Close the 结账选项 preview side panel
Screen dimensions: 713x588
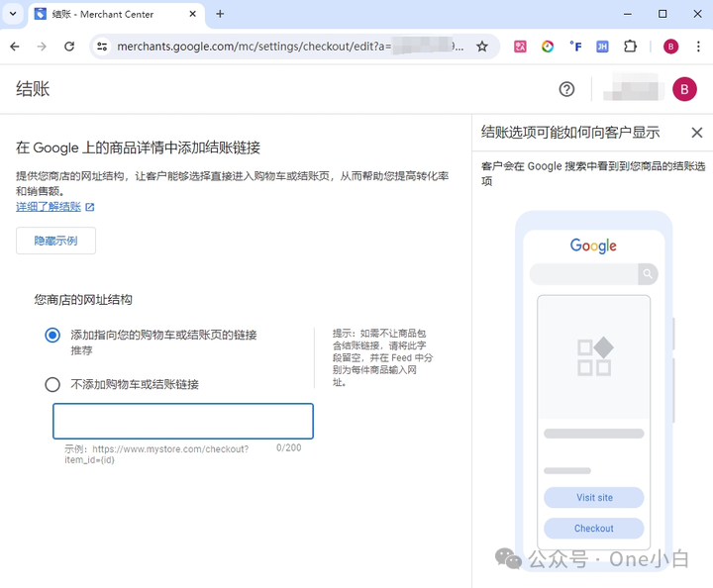coord(696,133)
